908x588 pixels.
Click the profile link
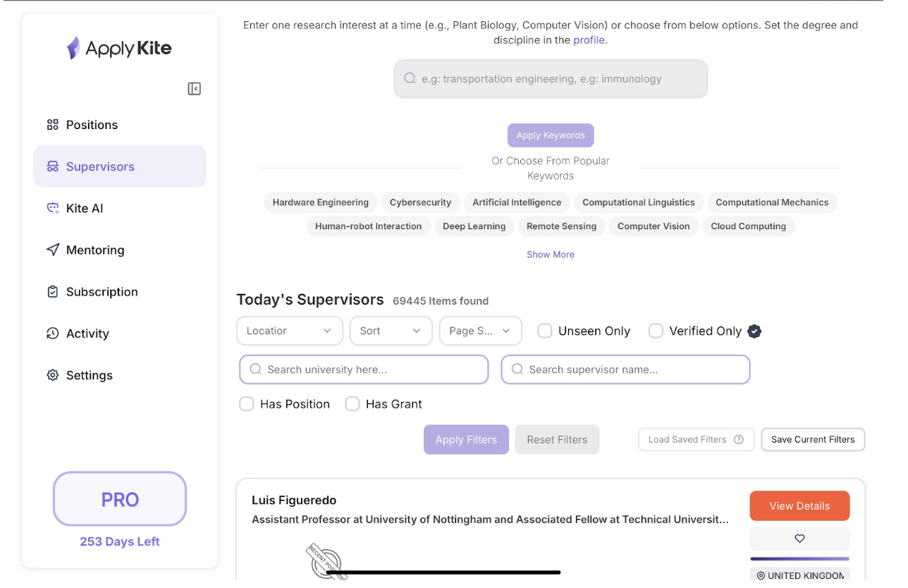pos(589,40)
